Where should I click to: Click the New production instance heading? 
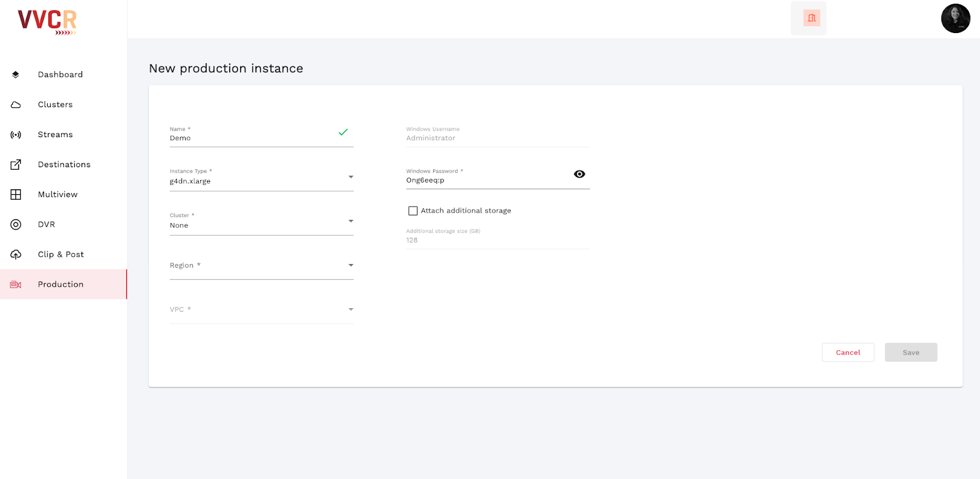(x=226, y=69)
